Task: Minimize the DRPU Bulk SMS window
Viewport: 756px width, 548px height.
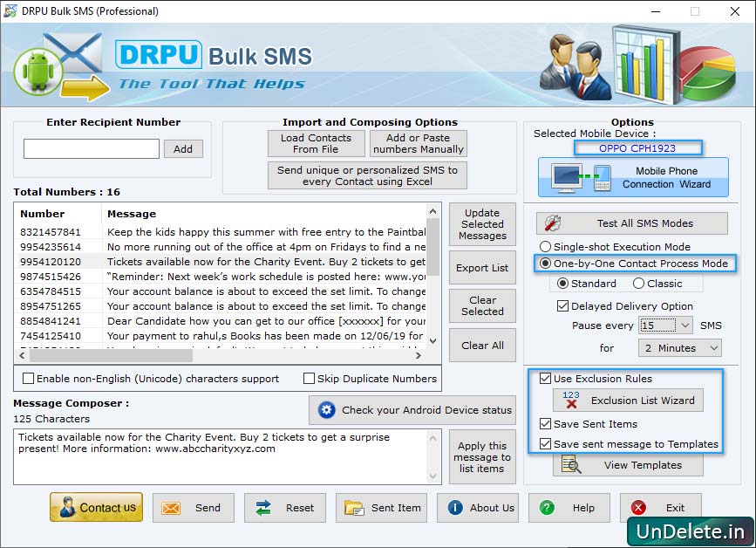Action: (656, 11)
